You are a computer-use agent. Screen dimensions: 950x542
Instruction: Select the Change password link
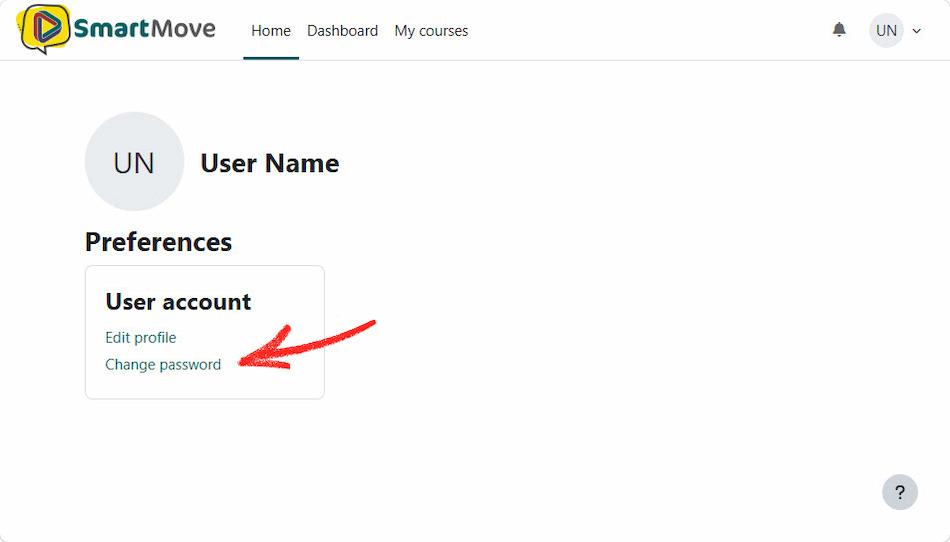163,365
